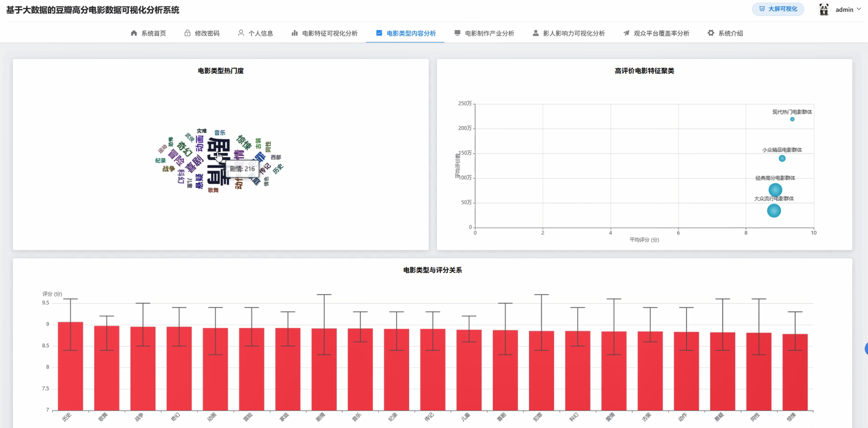Click the 经典高分电影群体 bubble
868x428 pixels.
coord(775,190)
